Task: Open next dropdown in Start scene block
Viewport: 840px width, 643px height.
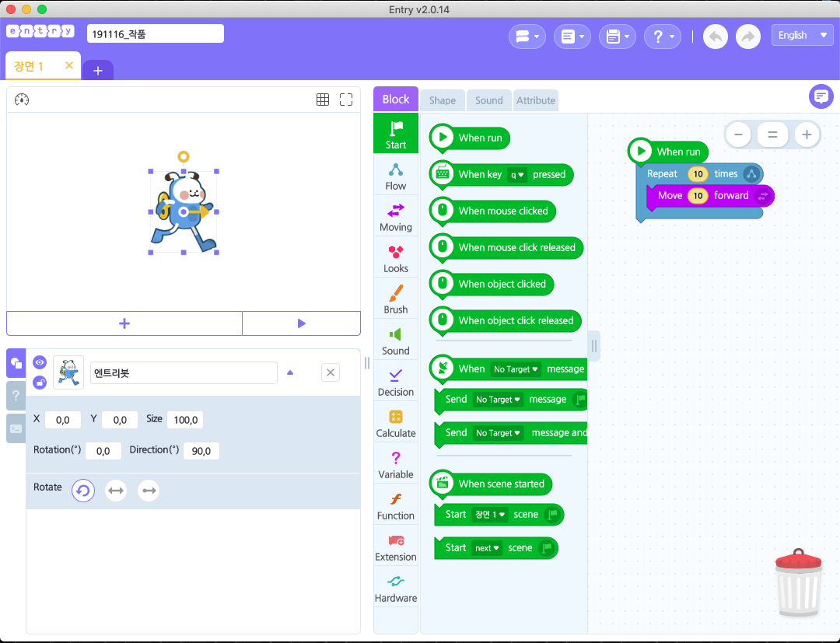Action: [x=487, y=548]
